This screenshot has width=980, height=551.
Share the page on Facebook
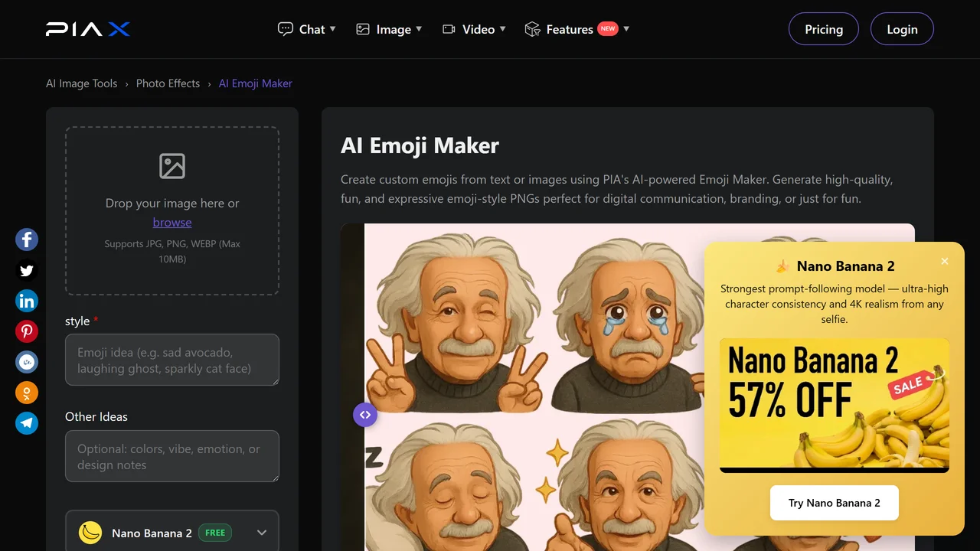[27, 240]
